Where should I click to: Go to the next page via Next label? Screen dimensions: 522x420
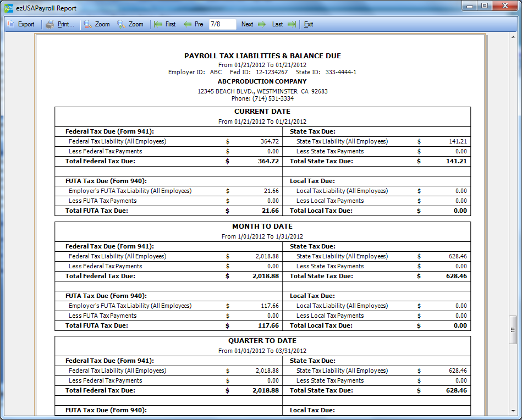coord(247,24)
